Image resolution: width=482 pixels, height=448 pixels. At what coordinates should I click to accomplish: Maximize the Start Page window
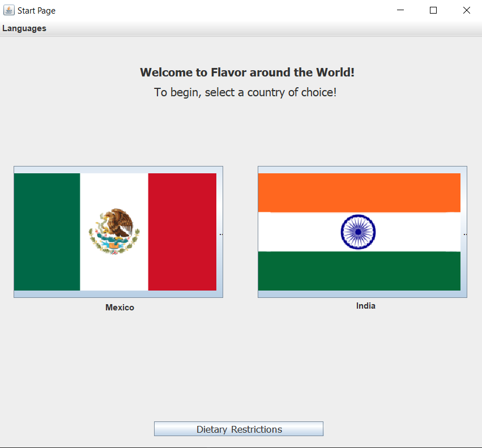click(433, 10)
